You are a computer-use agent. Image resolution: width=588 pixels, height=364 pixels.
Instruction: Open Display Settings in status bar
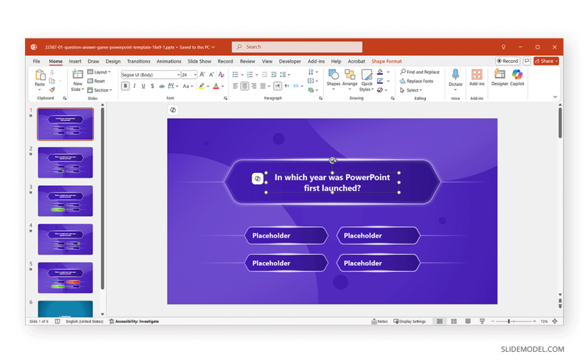tap(410, 321)
